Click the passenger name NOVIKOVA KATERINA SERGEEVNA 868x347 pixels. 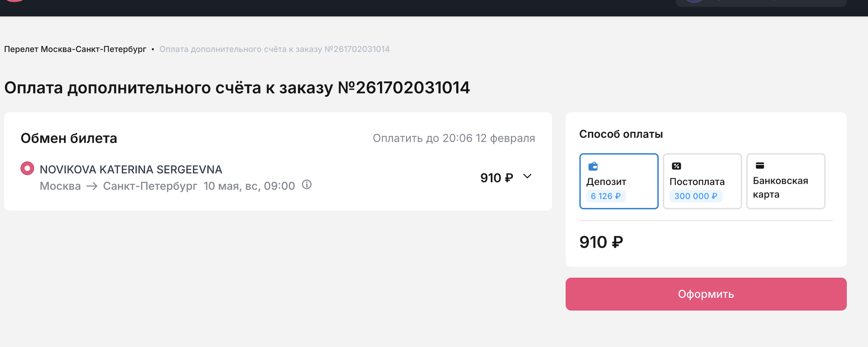131,169
